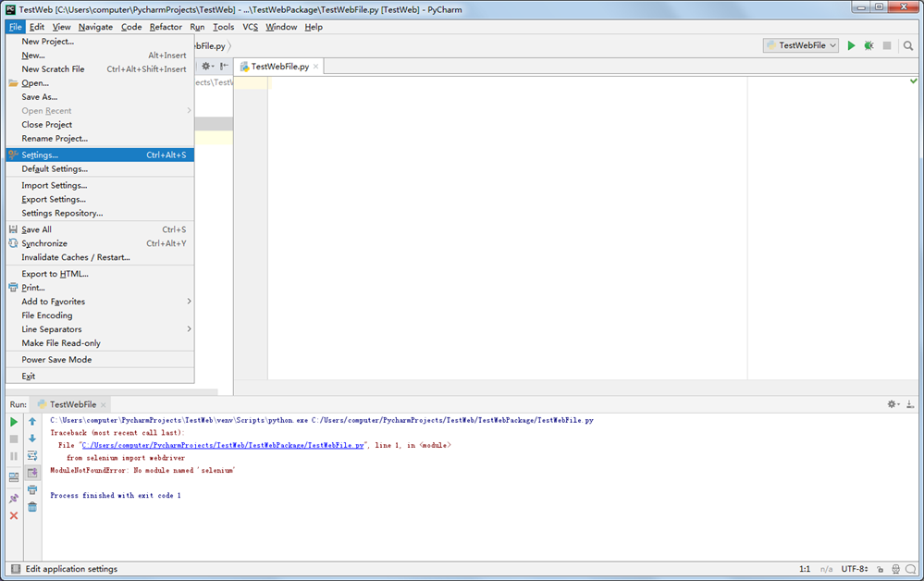Viewport: 924px width, 581px height.
Task: Open Search Everywhere magnifier icon
Action: pos(909,45)
